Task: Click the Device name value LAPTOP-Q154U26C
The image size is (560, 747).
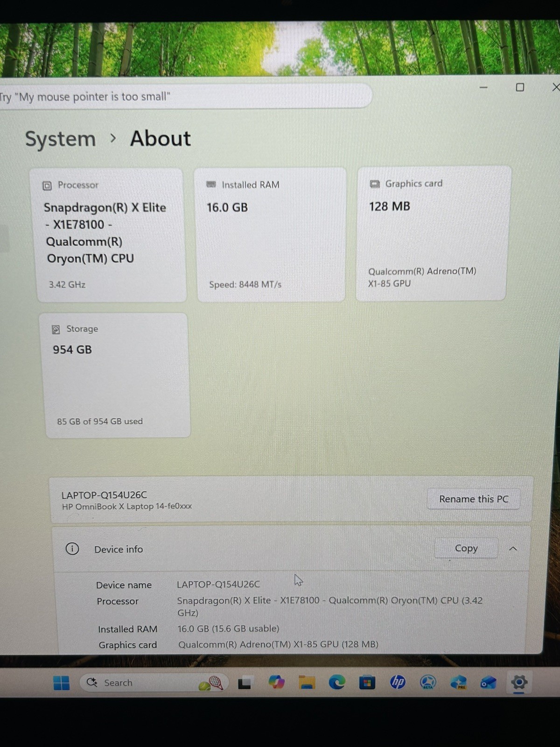Action: [218, 584]
